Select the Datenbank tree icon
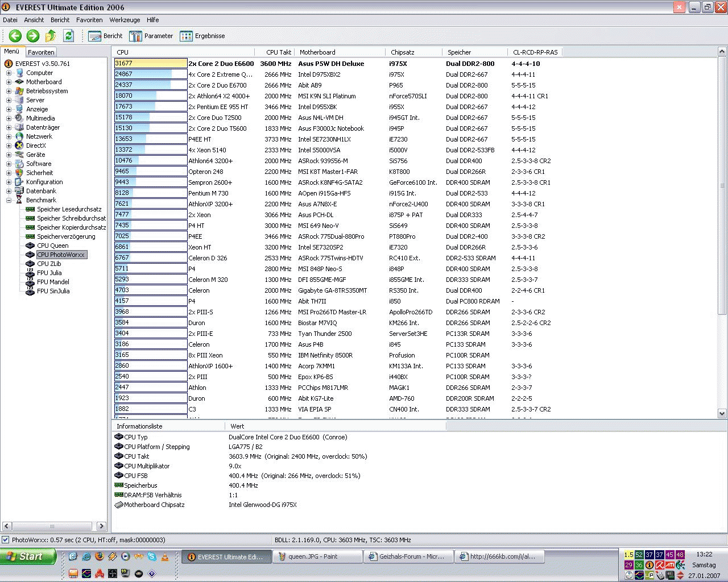 pos(19,191)
